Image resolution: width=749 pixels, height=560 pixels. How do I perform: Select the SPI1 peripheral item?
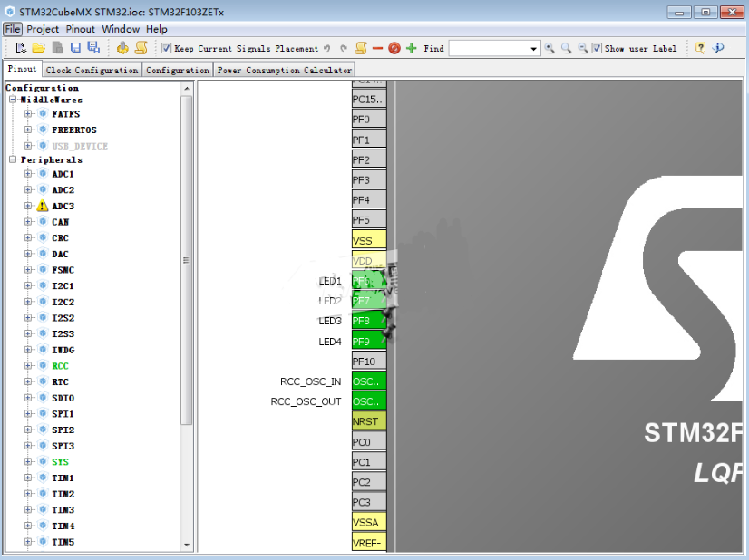[63, 414]
